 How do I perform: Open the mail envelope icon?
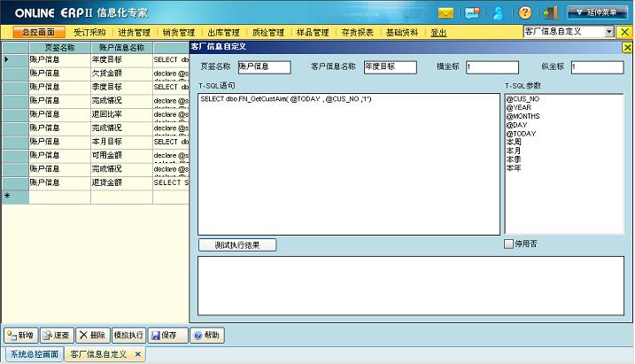pos(446,13)
